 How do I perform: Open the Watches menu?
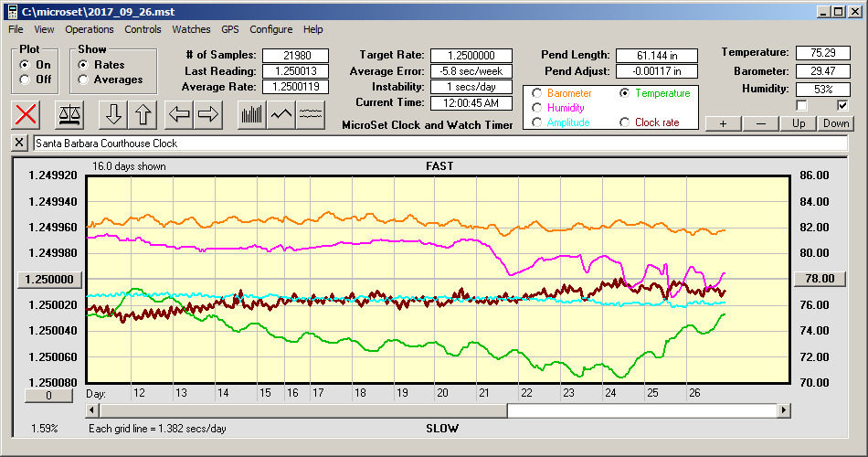click(x=191, y=29)
